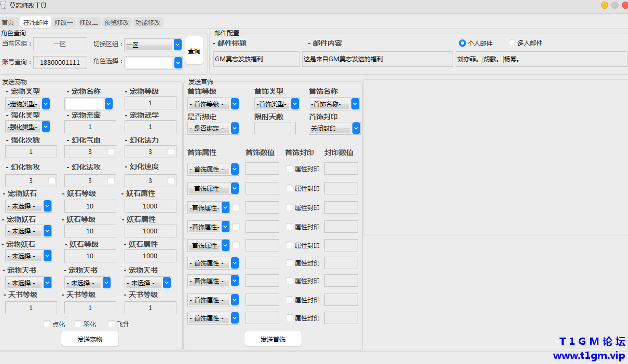628x364 pixels.
Task: Click the 幻化气血 value field
Action: pyautogui.click(x=90, y=151)
